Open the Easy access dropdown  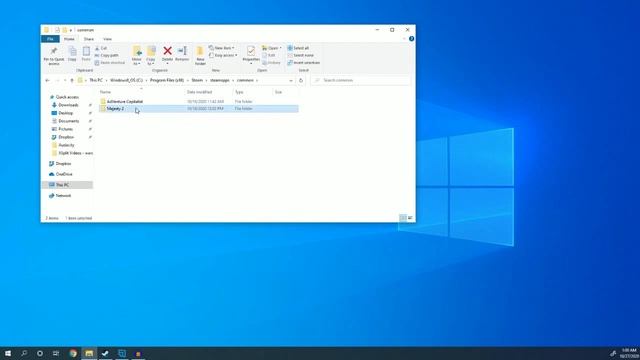coord(223,55)
